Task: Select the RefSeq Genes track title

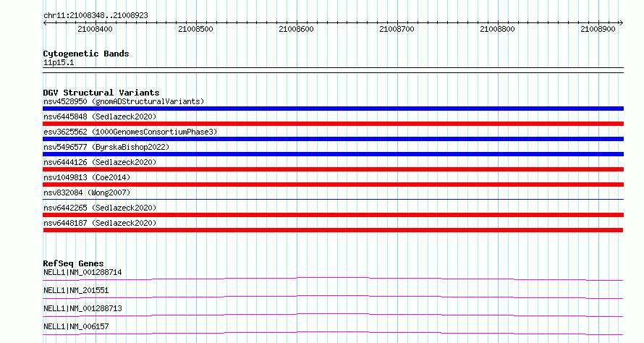Action: (73, 263)
